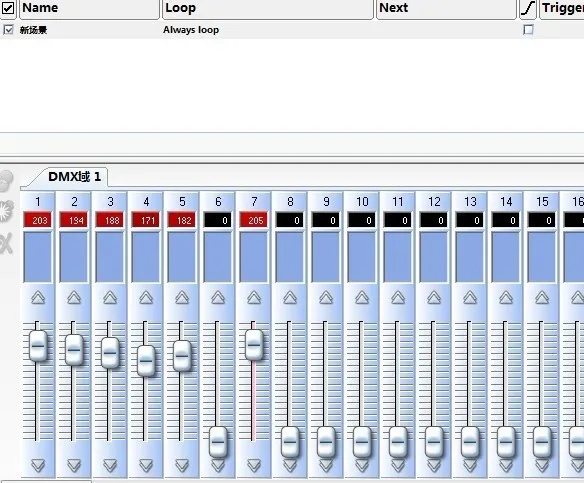Click the Always loop cell
This screenshot has height=483, width=584.
(191, 30)
